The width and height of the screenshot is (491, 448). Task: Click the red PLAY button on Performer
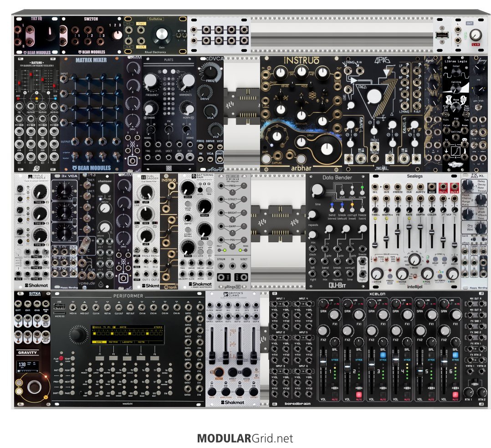(x=61, y=358)
